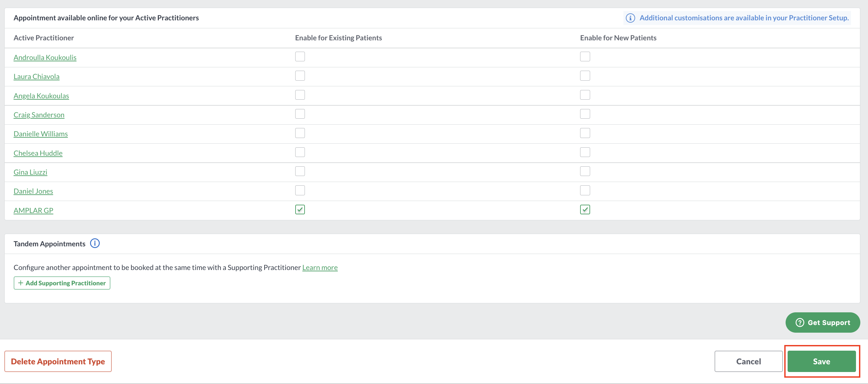The height and width of the screenshot is (384, 868).
Task: Open the Get Support widget
Action: 823,322
